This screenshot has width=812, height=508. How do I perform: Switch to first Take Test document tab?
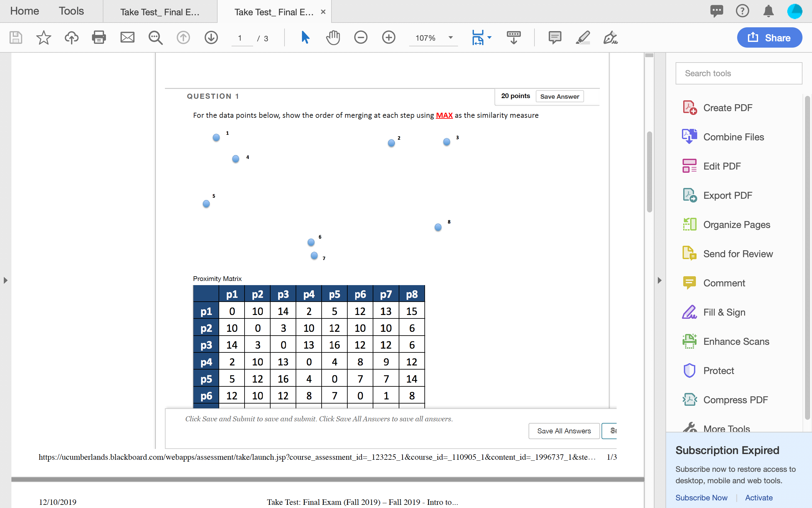tap(160, 12)
